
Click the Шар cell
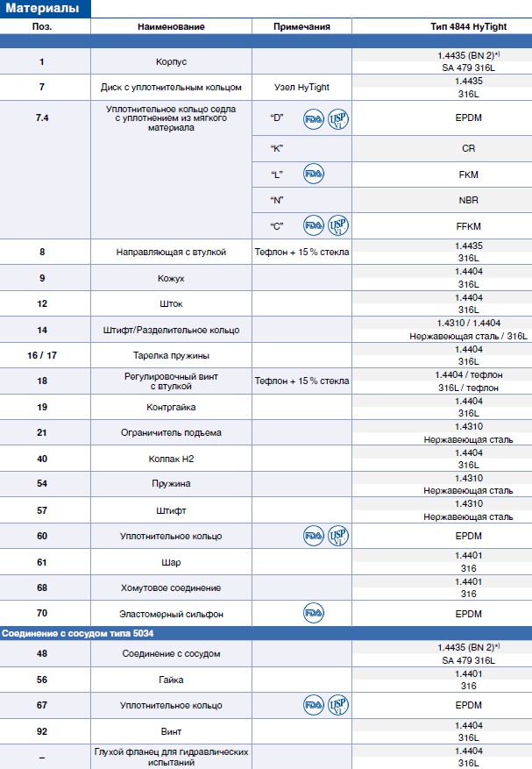click(x=171, y=562)
